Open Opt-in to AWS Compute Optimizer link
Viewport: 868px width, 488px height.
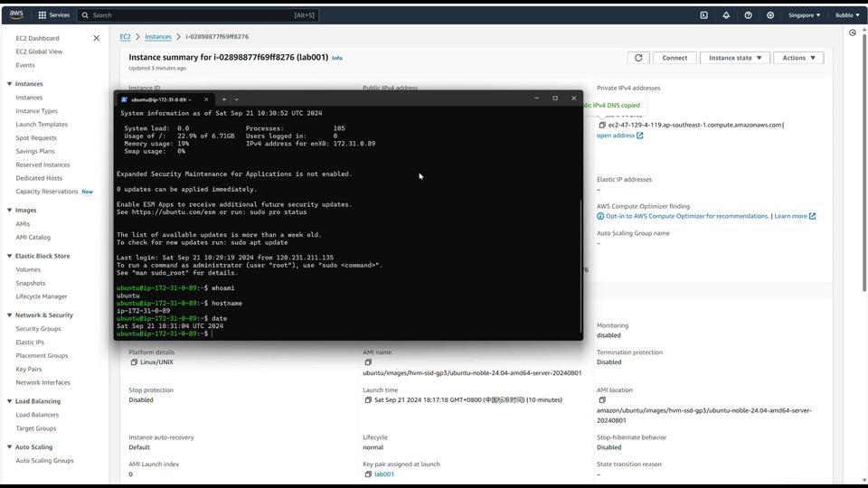687,216
